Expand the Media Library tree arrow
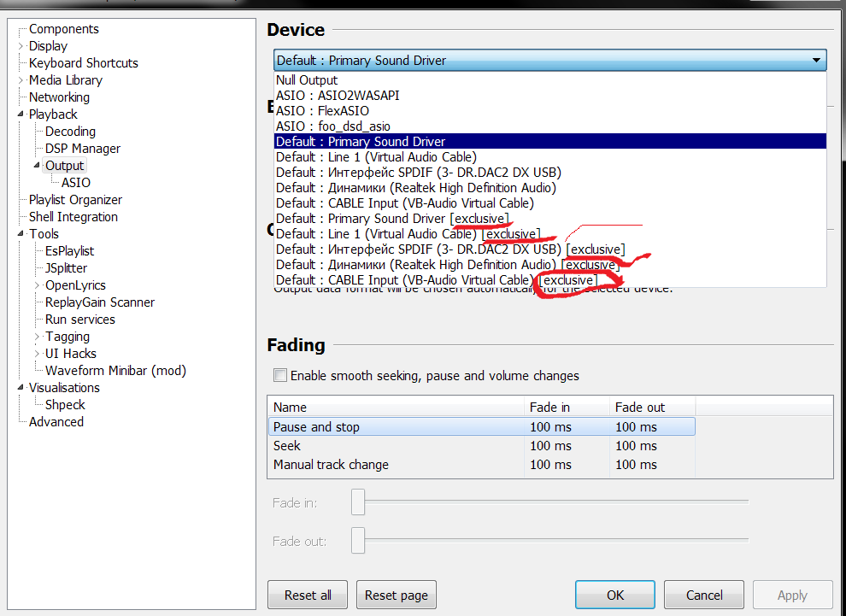Image resolution: width=846 pixels, height=616 pixels. pos(21,80)
